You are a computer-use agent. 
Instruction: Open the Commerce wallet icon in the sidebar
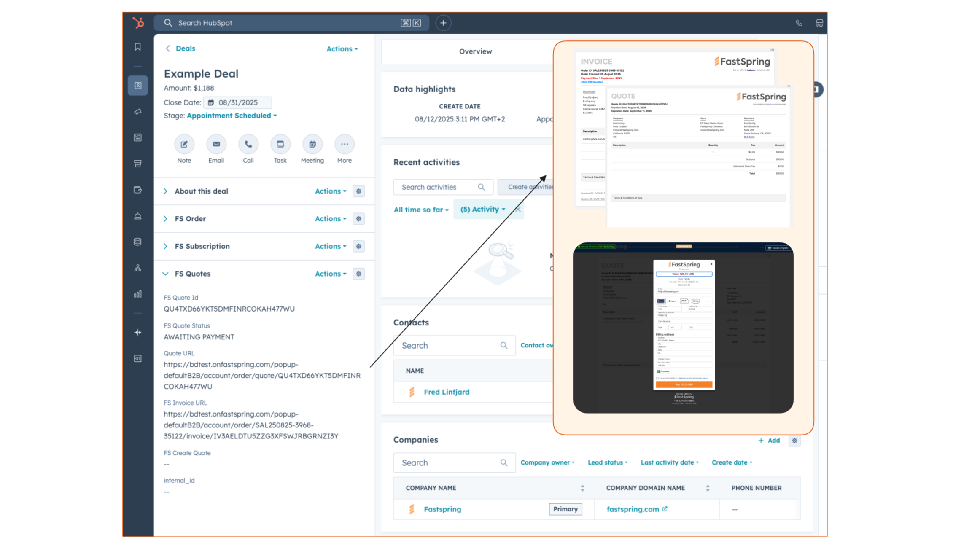[x=138, y=190]
